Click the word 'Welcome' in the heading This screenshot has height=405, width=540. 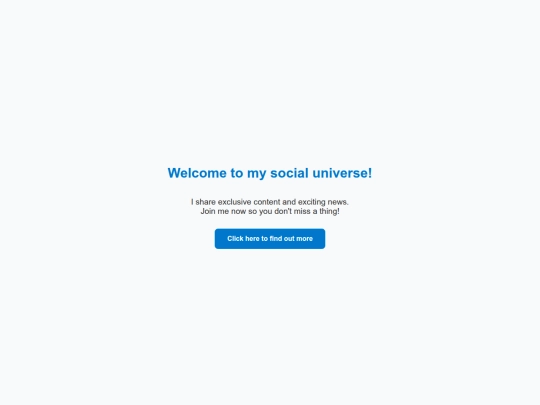point(197,173)
